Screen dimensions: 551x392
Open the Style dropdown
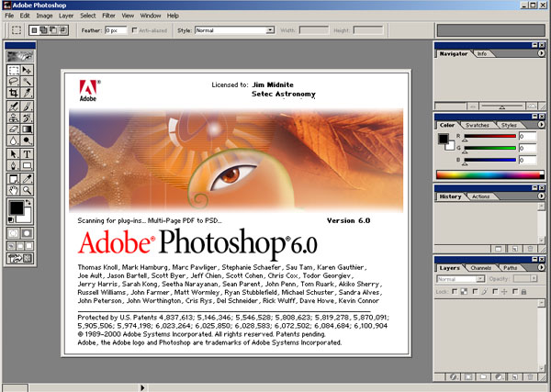click(235, 30)
